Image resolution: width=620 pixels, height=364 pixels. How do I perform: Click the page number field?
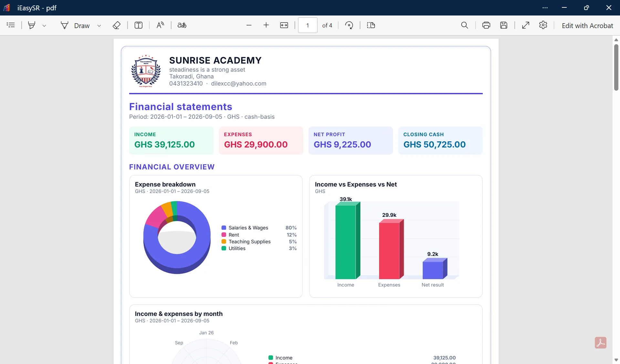[x=307, y=25]
